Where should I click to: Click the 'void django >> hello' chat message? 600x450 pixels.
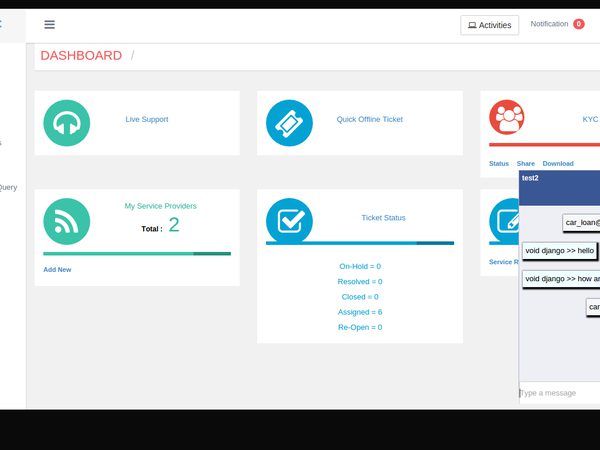(x=559, y=251)
